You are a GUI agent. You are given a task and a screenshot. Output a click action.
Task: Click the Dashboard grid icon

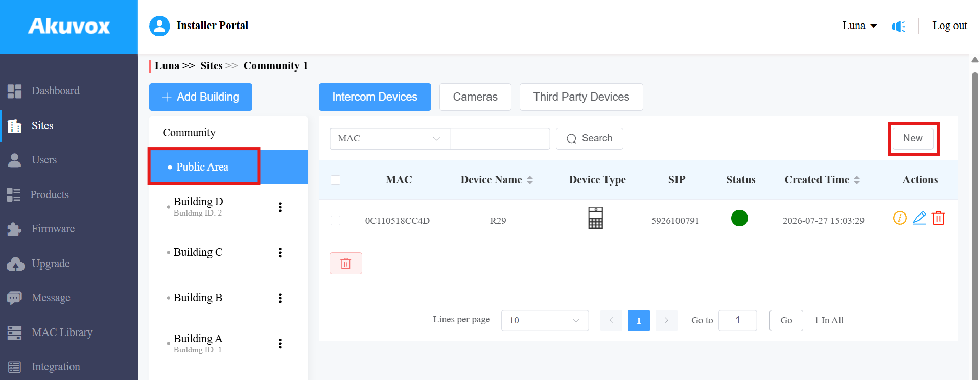[14, 91]
